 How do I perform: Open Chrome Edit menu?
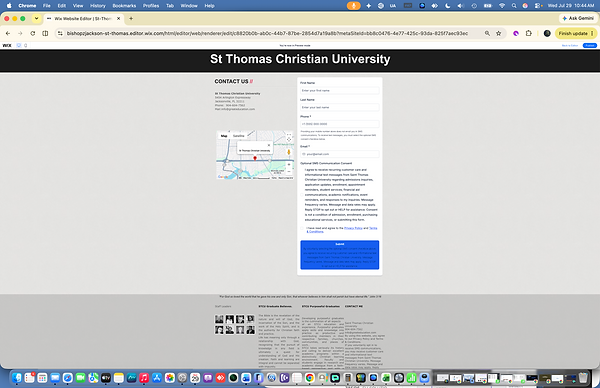pos(62,6)
